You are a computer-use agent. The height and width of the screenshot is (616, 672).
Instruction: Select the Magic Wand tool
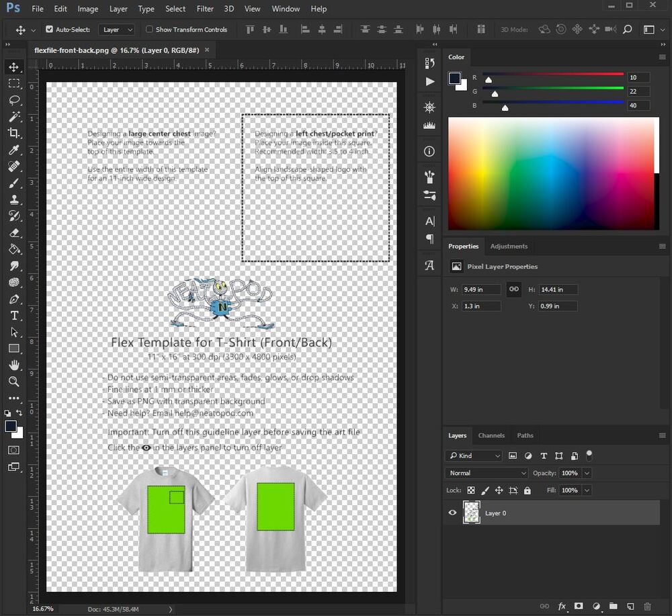coord(13,116)
